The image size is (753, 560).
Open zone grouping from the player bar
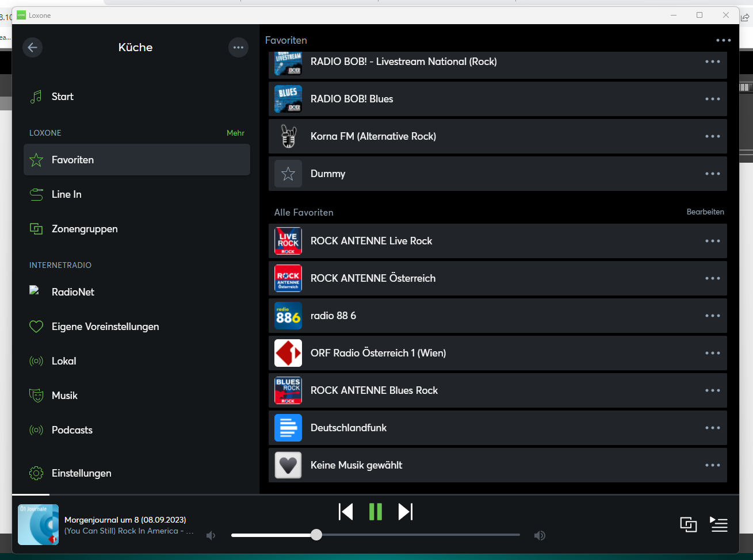tap(689, 524)
